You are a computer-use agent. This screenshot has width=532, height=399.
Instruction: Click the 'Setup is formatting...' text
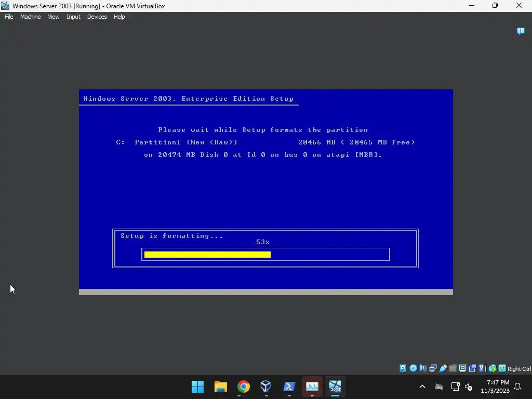coord(171,236)
